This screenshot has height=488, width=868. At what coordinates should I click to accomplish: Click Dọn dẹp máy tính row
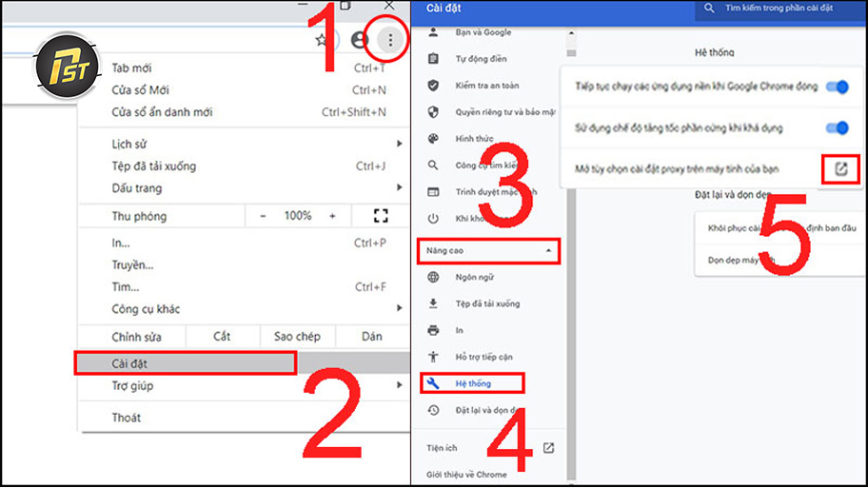pyautogui.click(x=779, y=260)
